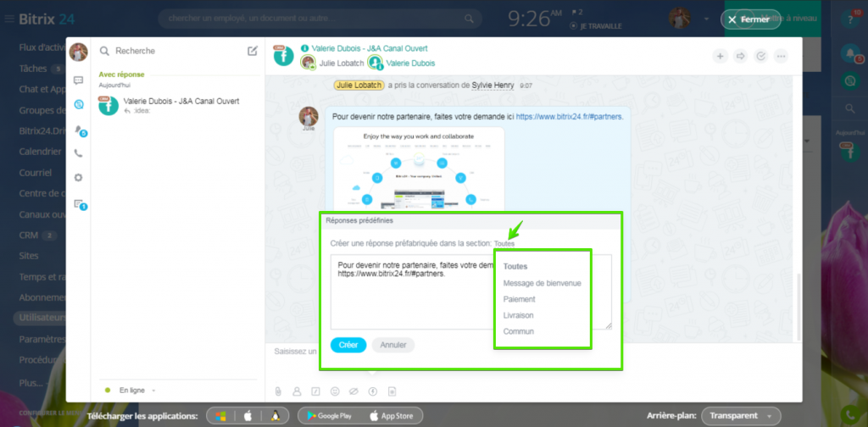This screenshot has width=868, height=427.
Task: Click the Windows app download icon
Action: click(x=220, y=416)
